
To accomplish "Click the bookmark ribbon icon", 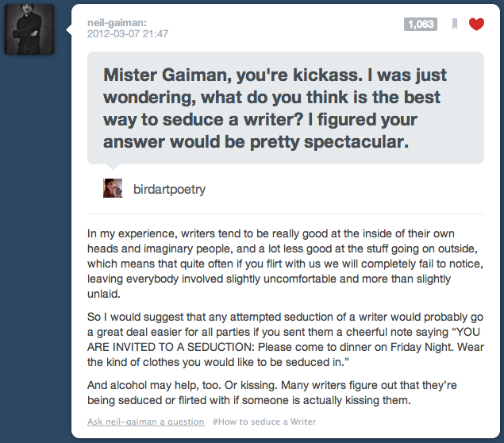I will click(x=455, y=25).
